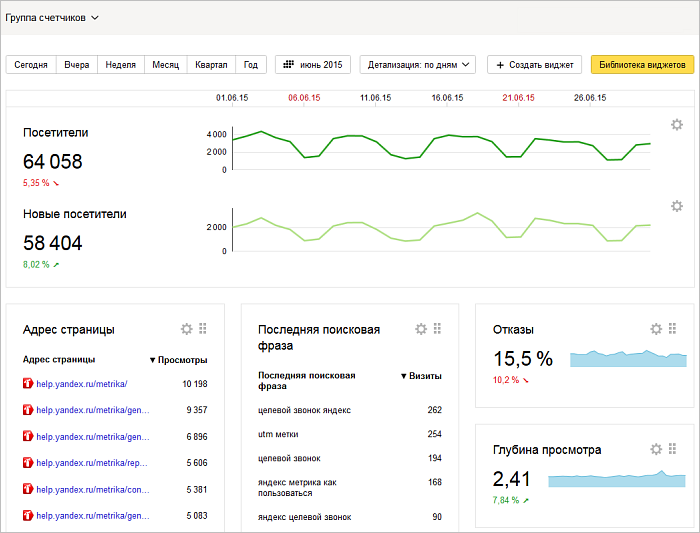Click gear icon in Отказы widget
Screen dimensions: 700x533
[656, 329]
